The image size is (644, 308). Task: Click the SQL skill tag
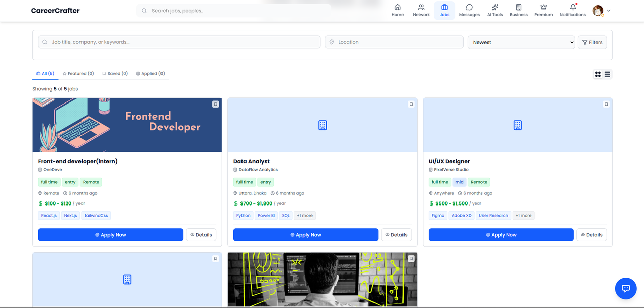pyautogui.click(x=286, y=215)
